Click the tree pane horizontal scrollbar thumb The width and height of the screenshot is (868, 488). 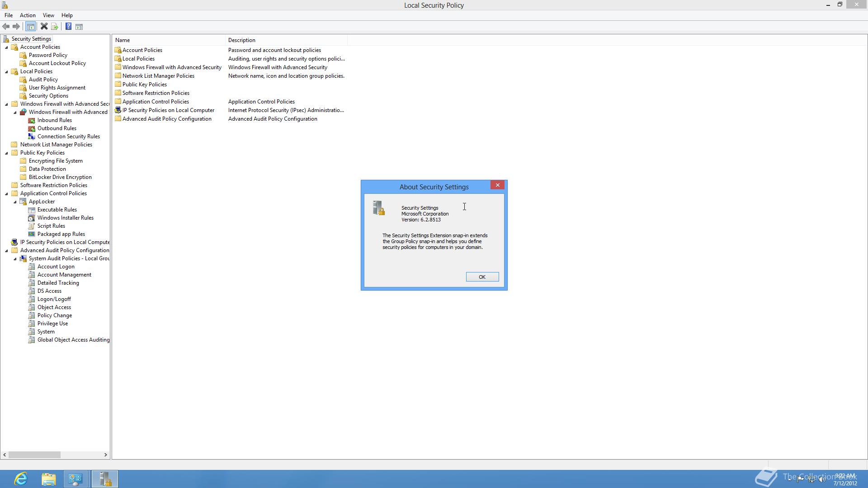pos(34,455)
